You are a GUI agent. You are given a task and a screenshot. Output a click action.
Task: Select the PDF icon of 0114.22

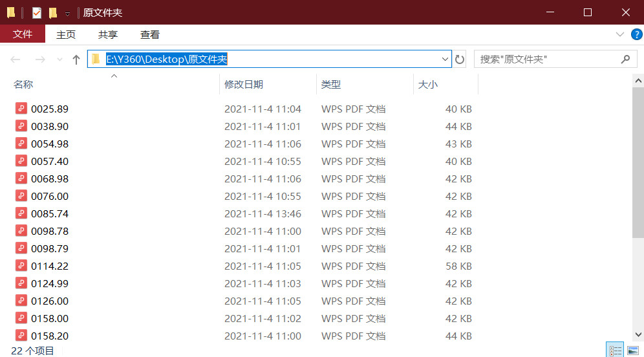pyautogui.click(x=21, y=265)
